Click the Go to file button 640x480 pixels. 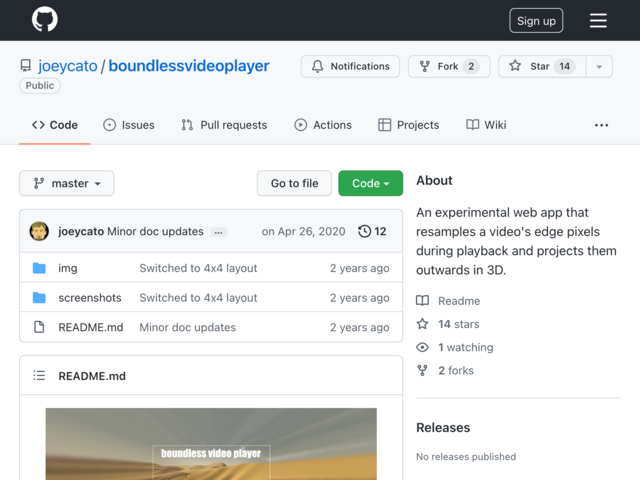coord(294,183)
